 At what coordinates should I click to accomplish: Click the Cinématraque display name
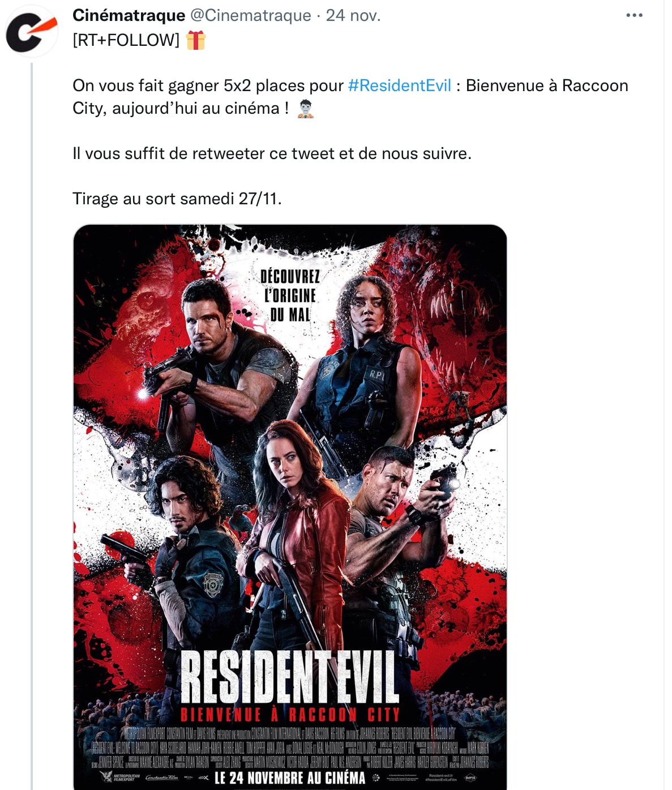[x=129, y=15]
